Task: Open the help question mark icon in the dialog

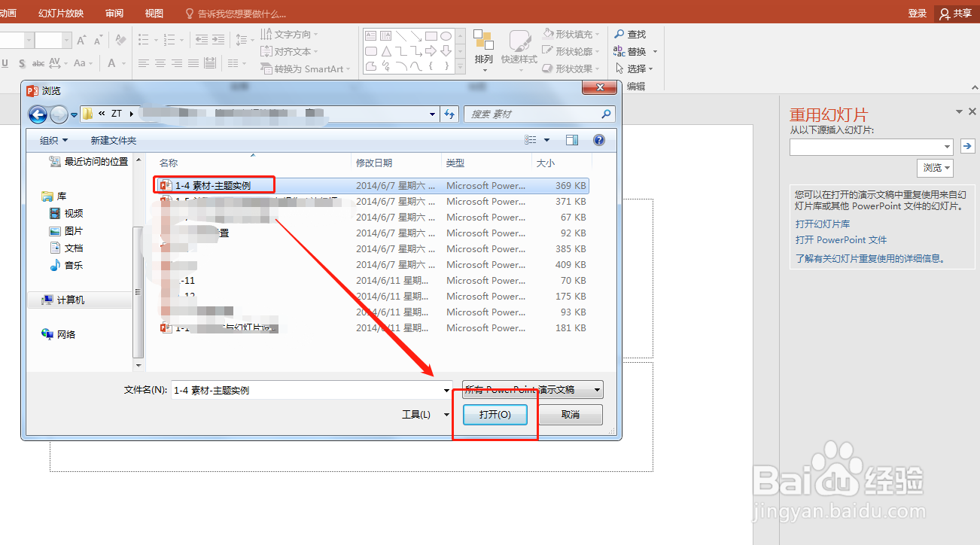Action: pyautogui.click(x=599, y=140)
